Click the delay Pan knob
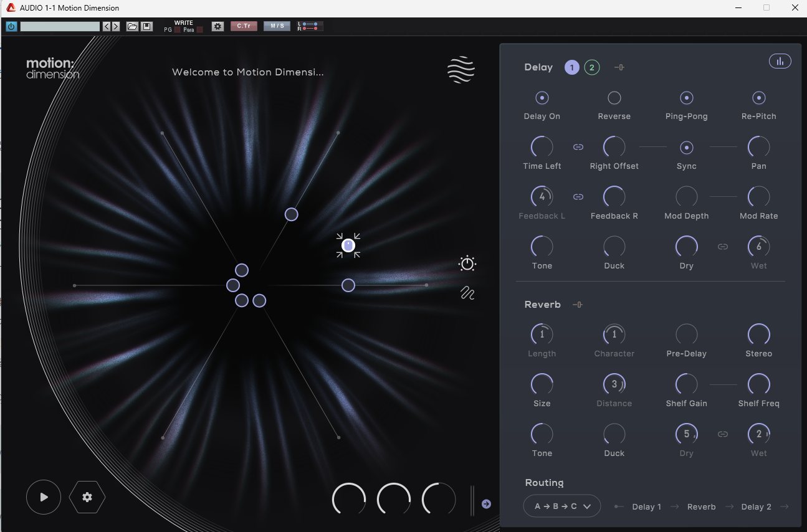 759,147
